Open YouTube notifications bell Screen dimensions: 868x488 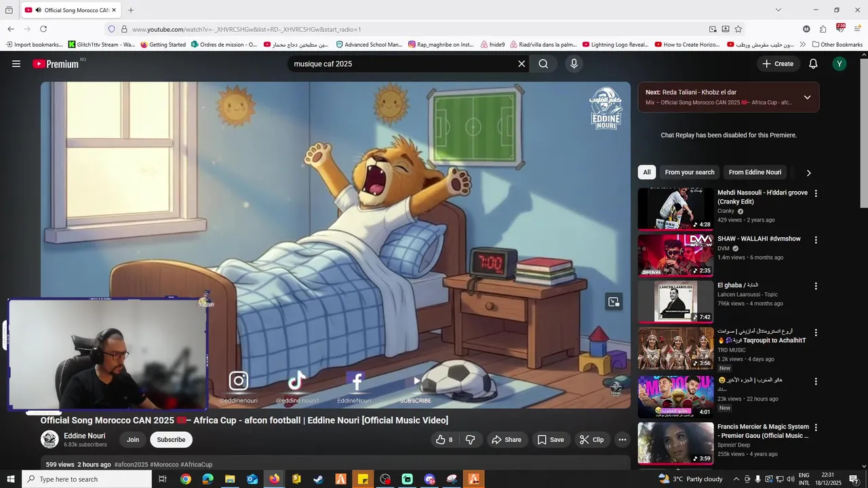point(813,64)
